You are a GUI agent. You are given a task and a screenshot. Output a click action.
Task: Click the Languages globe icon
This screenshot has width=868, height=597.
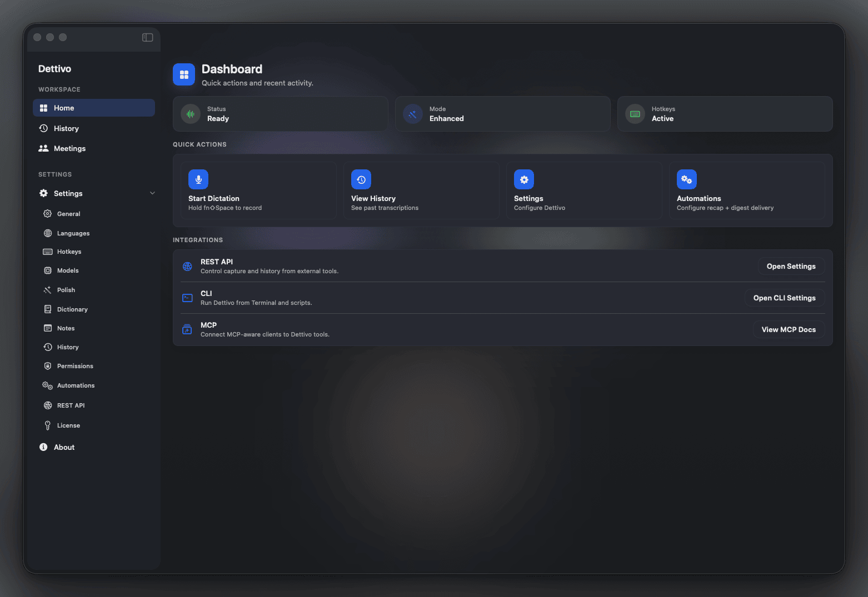point(48,233)
